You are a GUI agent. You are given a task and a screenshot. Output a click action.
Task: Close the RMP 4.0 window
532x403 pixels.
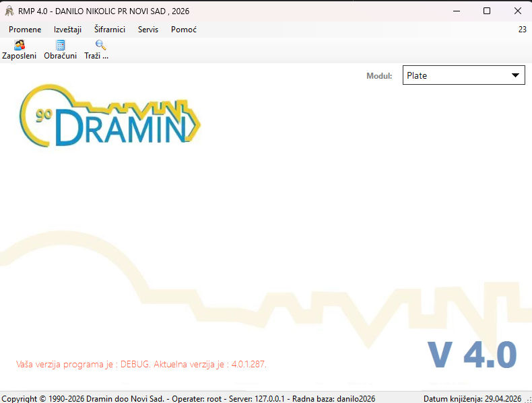pos(517,11)
